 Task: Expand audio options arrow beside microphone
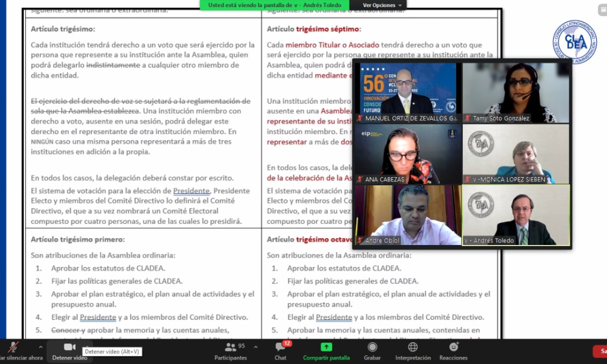(40, 347)
